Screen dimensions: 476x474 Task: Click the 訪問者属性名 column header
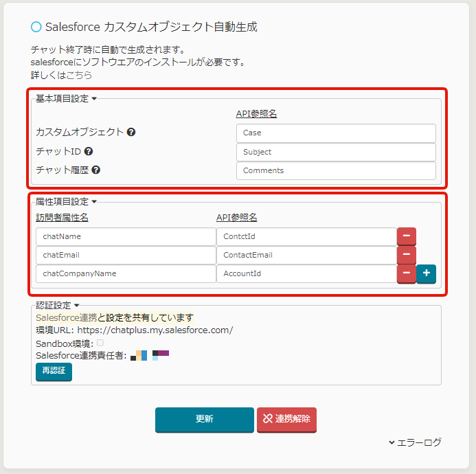(62, 217)
